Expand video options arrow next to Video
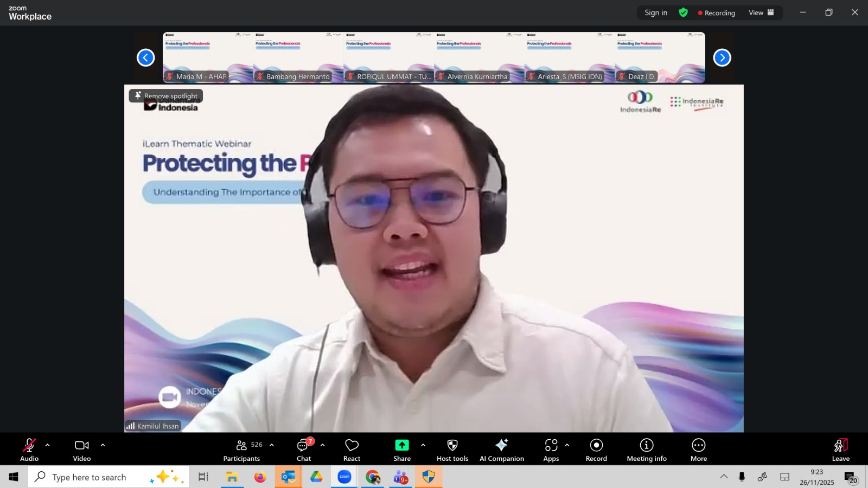The height and width of the screenshot is (488, 868). point(103,445)
